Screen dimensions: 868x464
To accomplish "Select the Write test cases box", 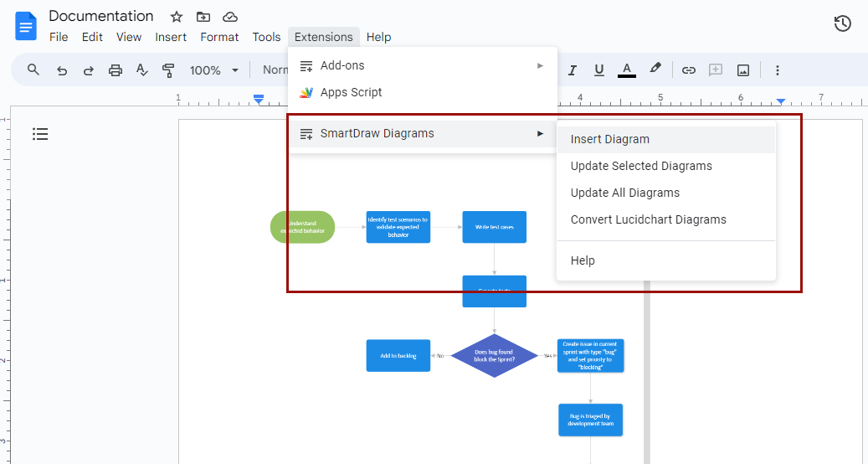I will click(x=495, y=227).
